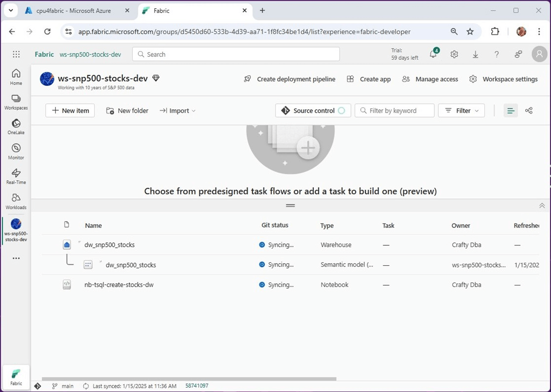The height and width of the screenshot is (392, 551).
Task: Collapse the task flow pane chevron
Action: 542,206
